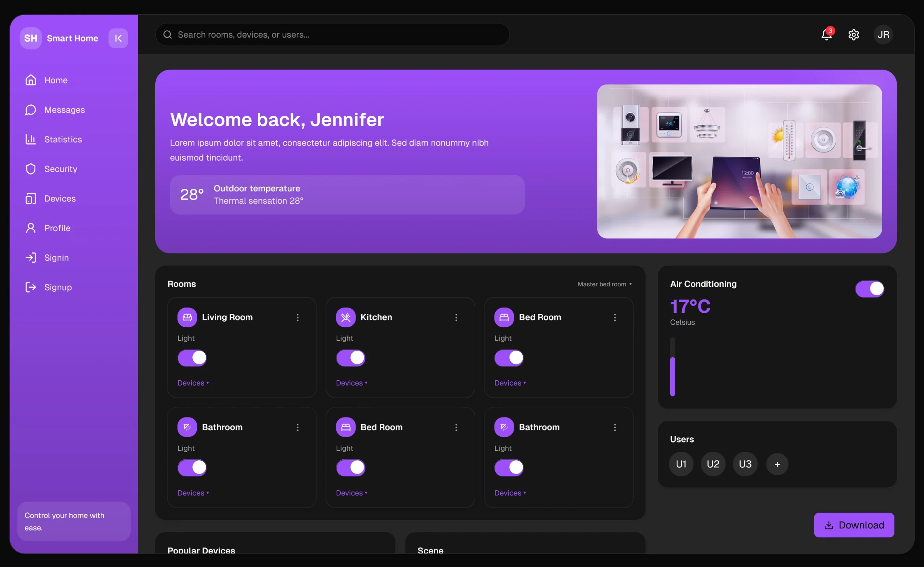
Task: Disable the Air Conditioning toggle
Action: 869,289
